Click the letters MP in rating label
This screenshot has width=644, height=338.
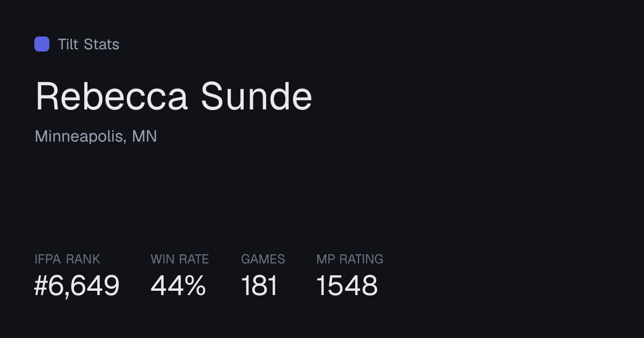pos(326,259)
